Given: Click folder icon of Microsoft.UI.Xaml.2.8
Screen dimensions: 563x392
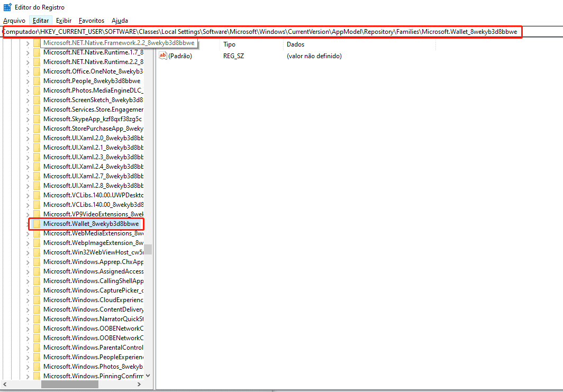Looking at the screenshot, I should pos(37,186).
